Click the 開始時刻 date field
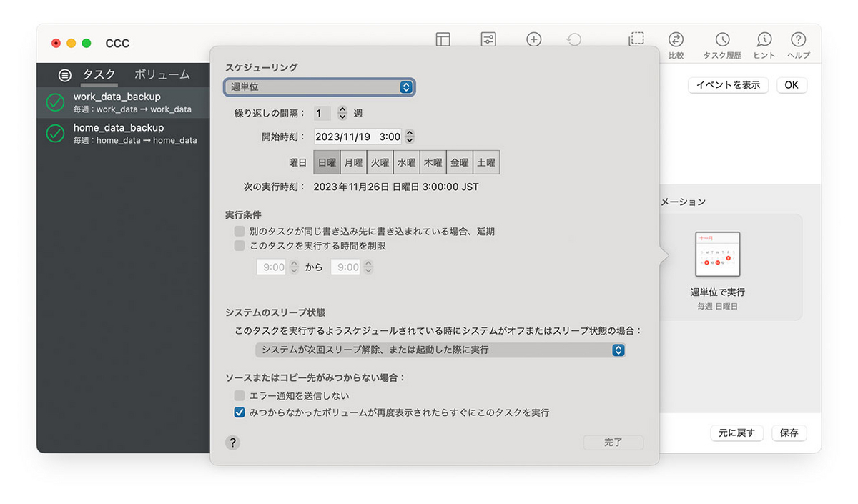The height and width of the screenshot is (504, 858). pos(358,136)
